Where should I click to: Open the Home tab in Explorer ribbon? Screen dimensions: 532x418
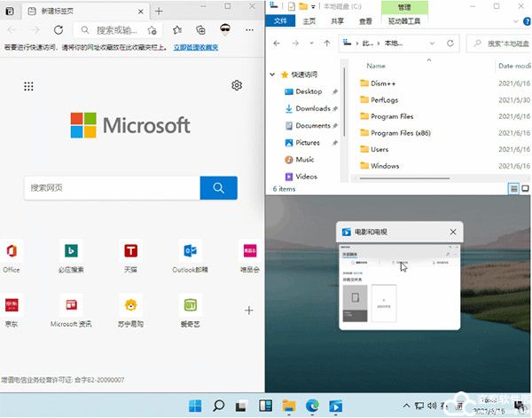(309, 21)
